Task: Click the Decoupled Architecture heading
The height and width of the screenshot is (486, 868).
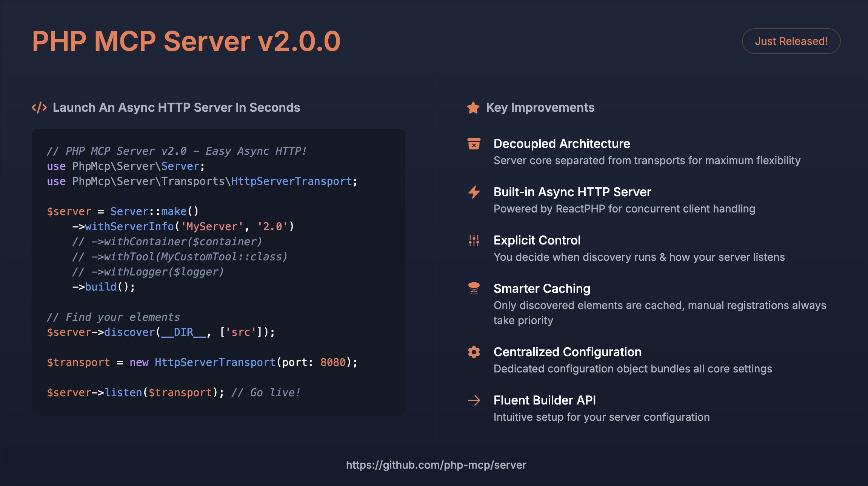Action: (562, 144)
